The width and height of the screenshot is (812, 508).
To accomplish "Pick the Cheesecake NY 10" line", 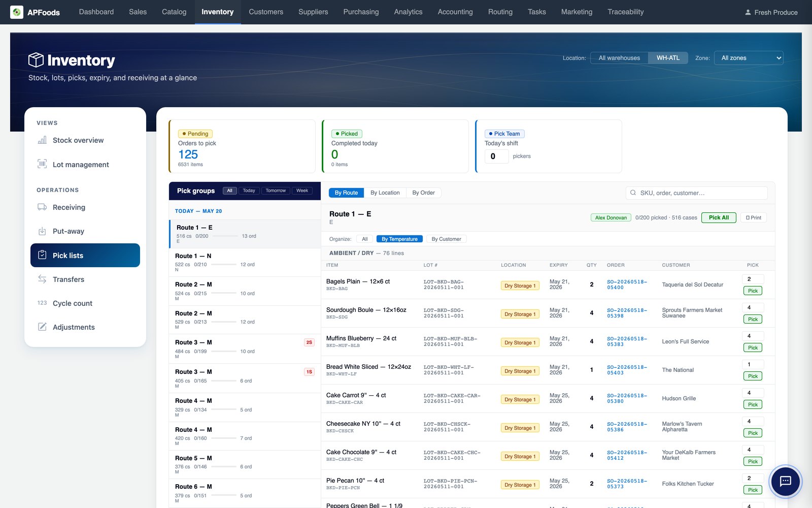I will click(753, 433).
